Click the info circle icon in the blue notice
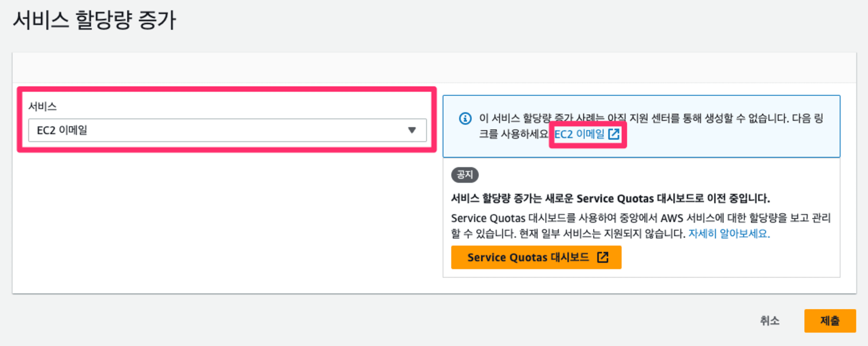This screenshot has width=868, height=346. click(465, 118)
